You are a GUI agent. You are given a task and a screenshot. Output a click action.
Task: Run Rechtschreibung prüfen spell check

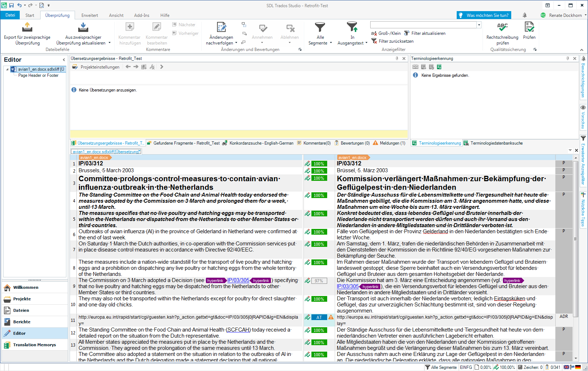pyautogui.click(x=502, y=27)
